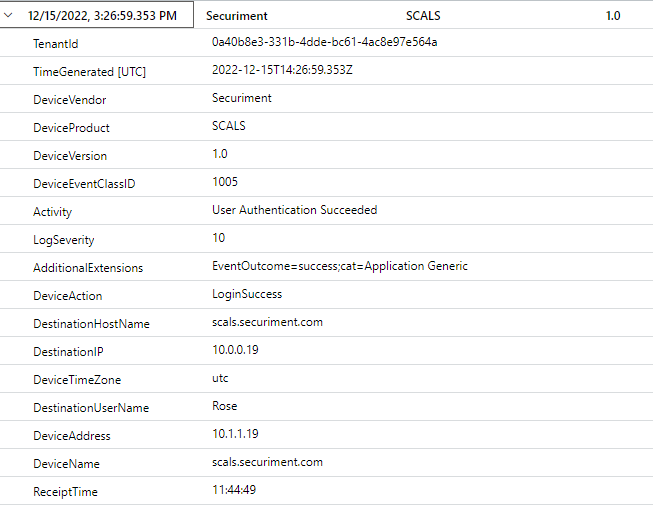Select the DeviceAddress value 10.1.1.19
Image resolution: width=653 pixels, height=506 pixels.
point(235,434)
